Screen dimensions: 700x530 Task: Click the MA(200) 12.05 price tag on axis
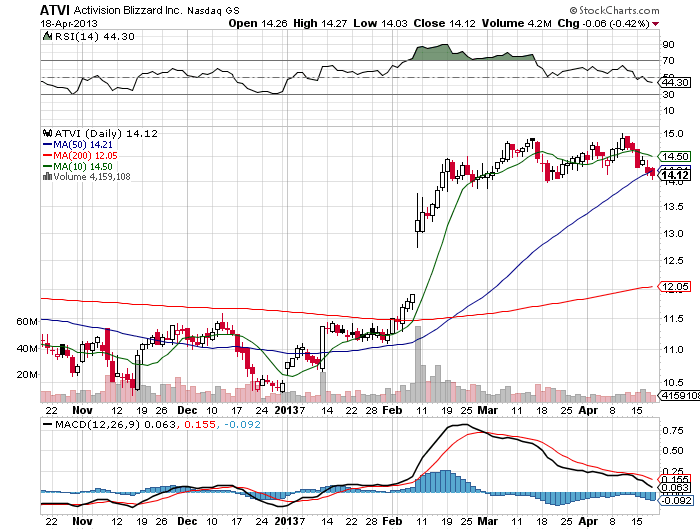coord(675,287)
